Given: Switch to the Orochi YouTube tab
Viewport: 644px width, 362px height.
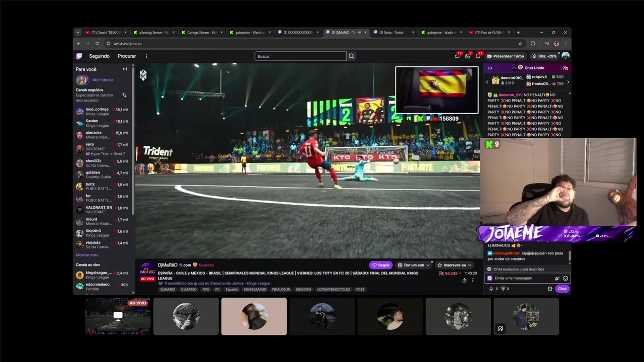Looking at the screenshot, I should point(105,32).
